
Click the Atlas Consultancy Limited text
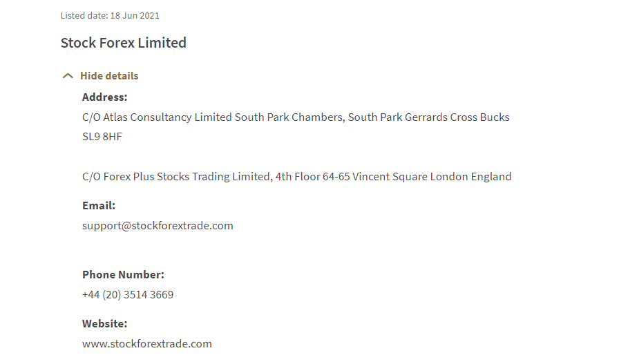pos(167,117)
